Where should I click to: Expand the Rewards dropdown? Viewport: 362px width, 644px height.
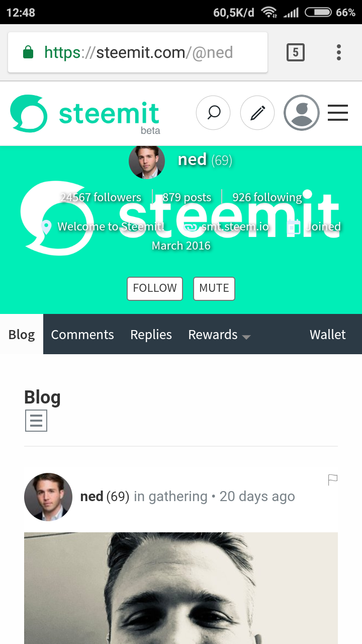[219, 335]
